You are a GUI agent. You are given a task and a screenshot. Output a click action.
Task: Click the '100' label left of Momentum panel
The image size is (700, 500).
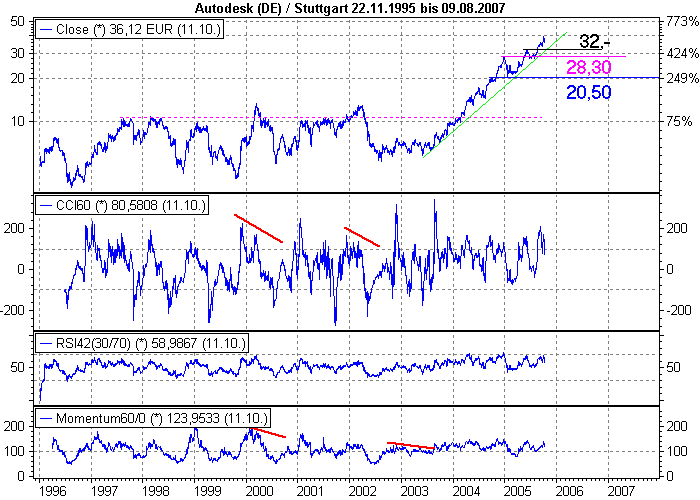point(14,451)
